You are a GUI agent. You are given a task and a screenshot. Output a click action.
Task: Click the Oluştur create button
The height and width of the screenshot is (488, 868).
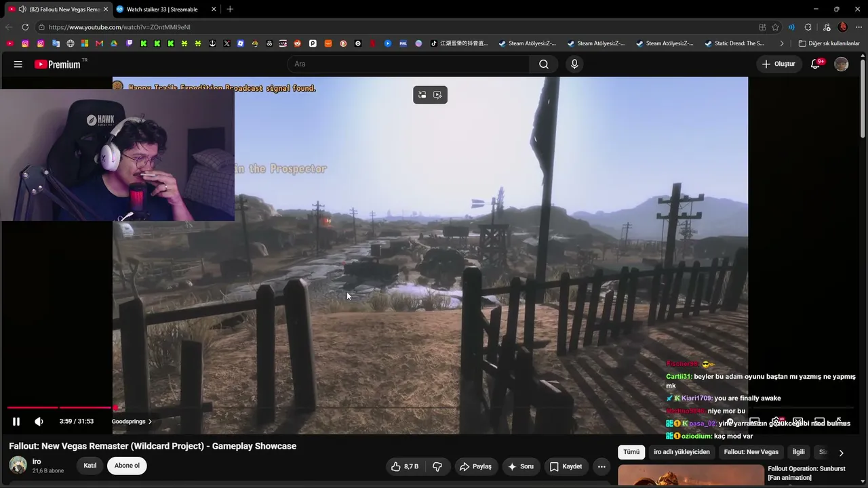pyautogui.click(x=778, y=64)
